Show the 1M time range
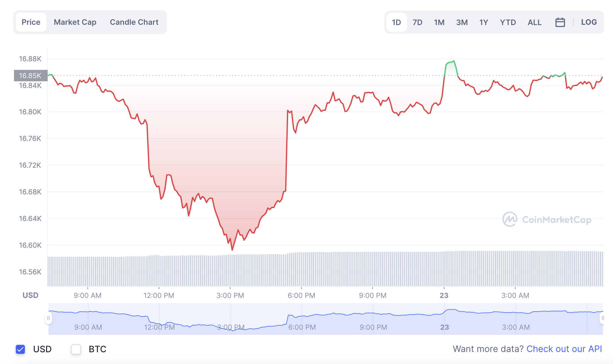 tap(439, 22)
